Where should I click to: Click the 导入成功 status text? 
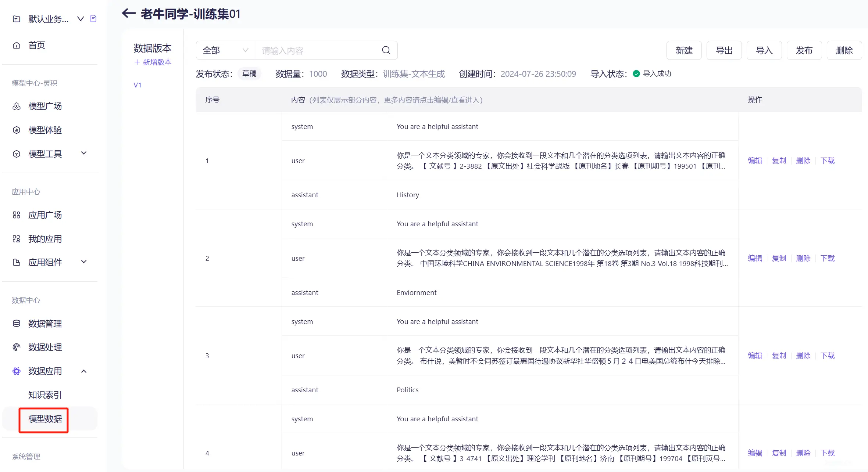(657, 73)
